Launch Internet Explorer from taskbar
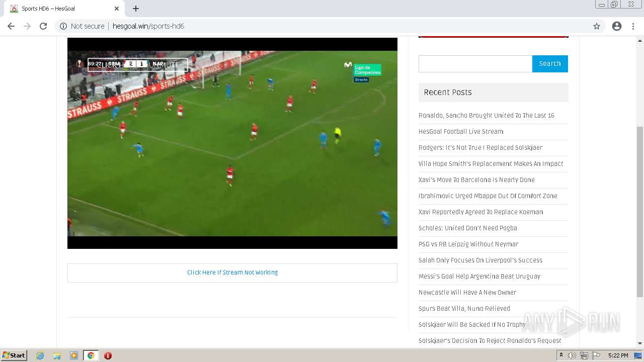Screen dimensions: 644x362 click(x=40, y=355)
